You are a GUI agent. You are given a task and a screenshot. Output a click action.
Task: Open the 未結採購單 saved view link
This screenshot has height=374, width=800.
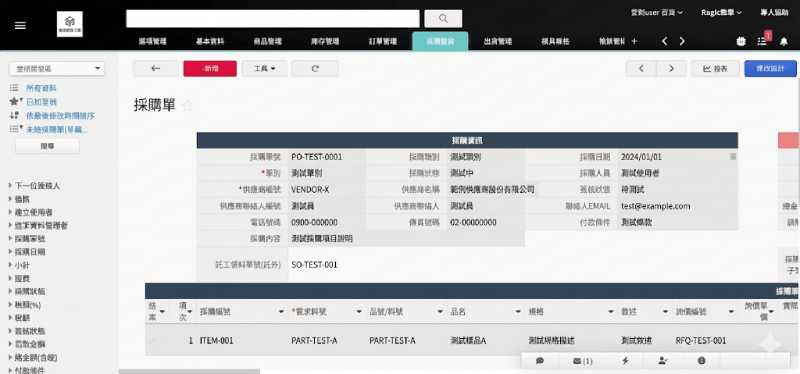pos(57,130)
